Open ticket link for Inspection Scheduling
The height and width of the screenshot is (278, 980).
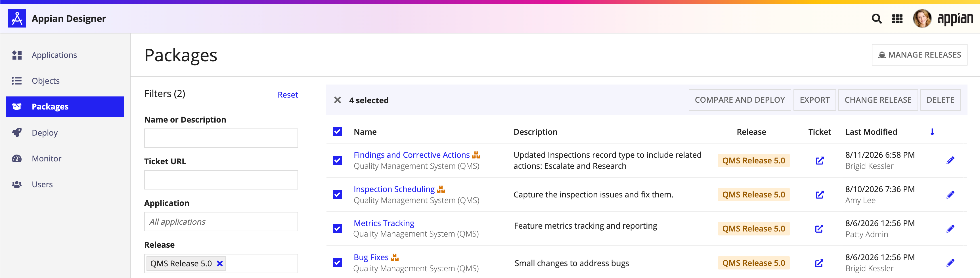tap(819, 195)
